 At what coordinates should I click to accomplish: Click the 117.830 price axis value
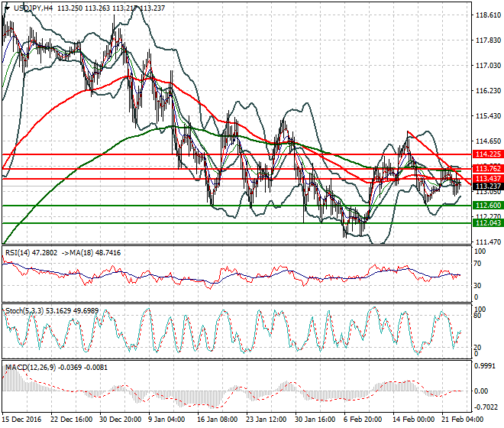tap(488, 41)
